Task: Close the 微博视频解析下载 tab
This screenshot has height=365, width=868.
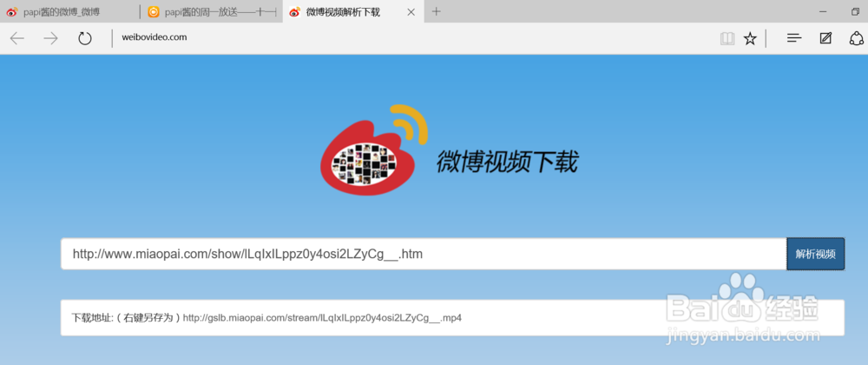Action: (411, 12)
